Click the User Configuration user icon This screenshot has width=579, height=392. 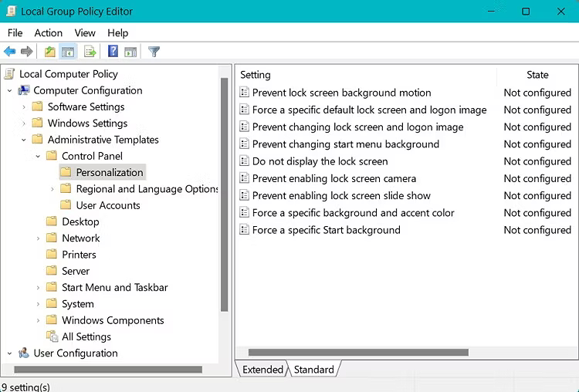[x=24, y=353]
